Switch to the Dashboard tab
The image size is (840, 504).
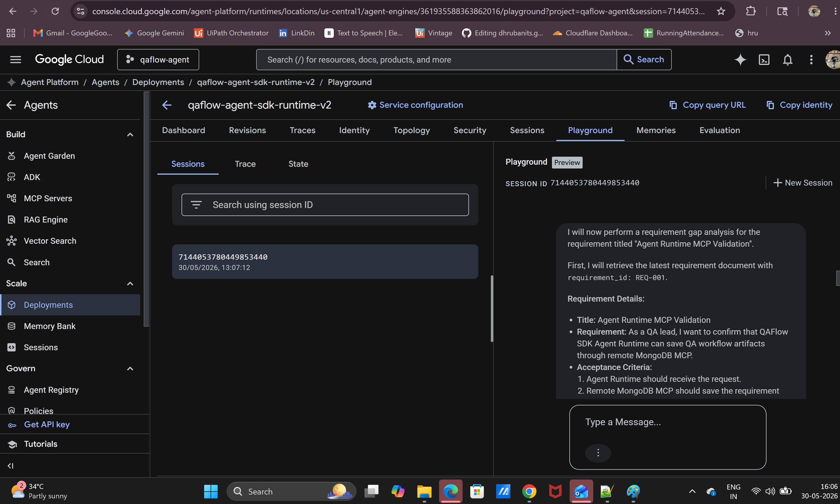click(x=183, y=130)
